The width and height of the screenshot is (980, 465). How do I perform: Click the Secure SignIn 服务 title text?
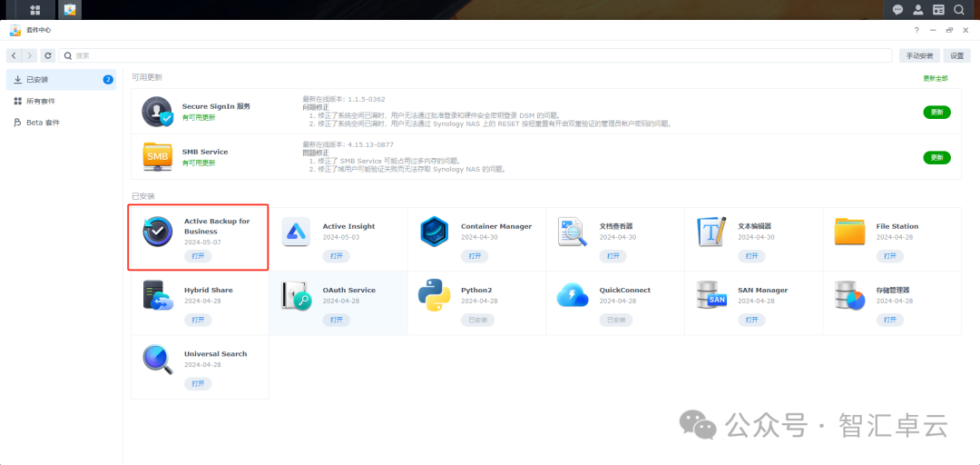[x=216, y=106]
